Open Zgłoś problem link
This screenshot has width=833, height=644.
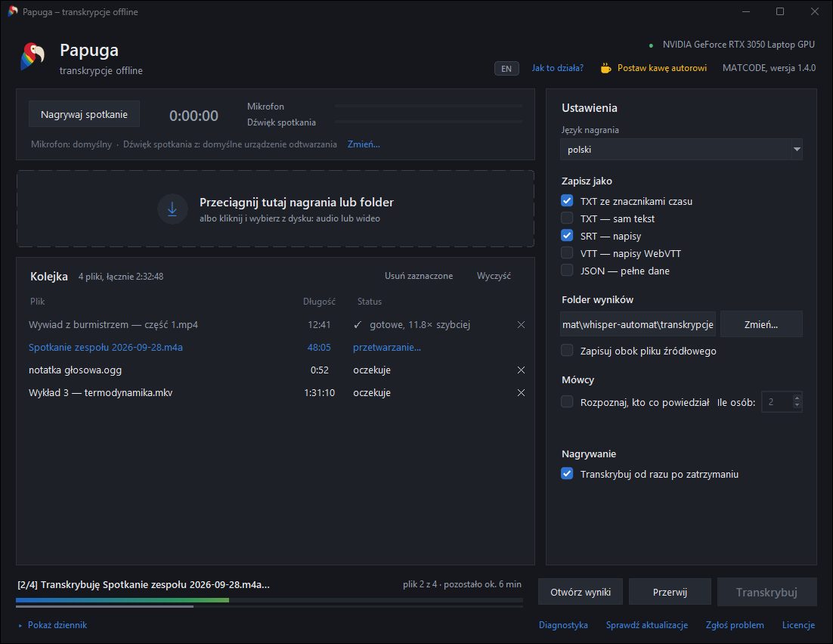tap(735, 625)
